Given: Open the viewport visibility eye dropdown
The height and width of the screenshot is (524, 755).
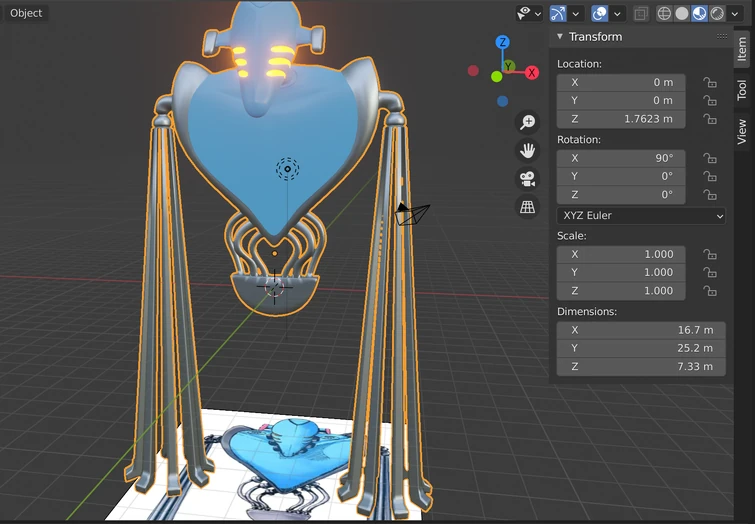Looking at the screenshot, I should pyautogui.click(x=529, y=13).
